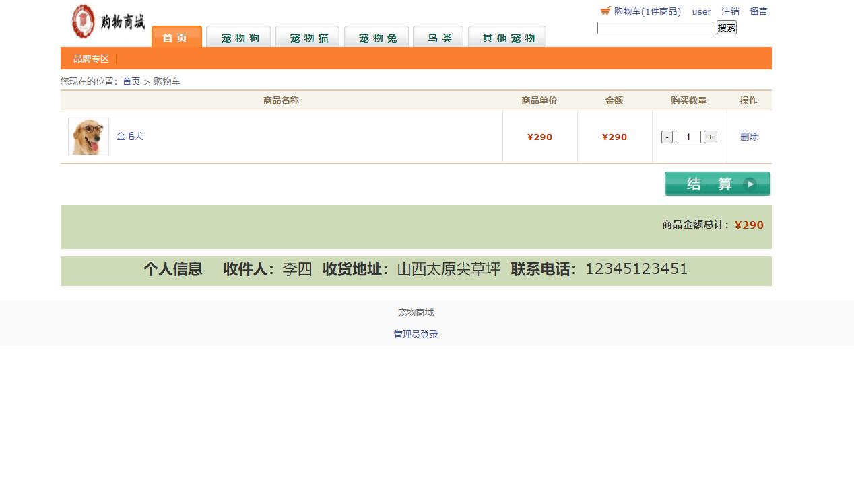Open the 金毛犬 product page
This screenshot has width=854, height=504.
129,136
